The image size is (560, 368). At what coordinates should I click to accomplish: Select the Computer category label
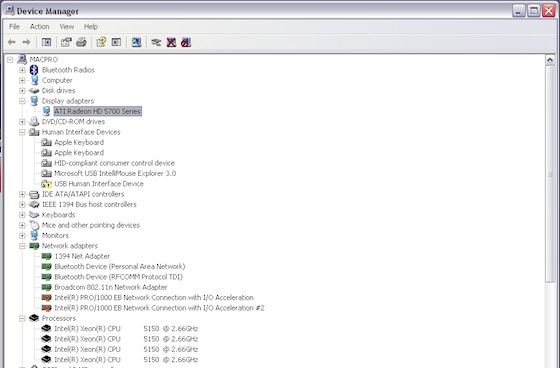point(57,80)
